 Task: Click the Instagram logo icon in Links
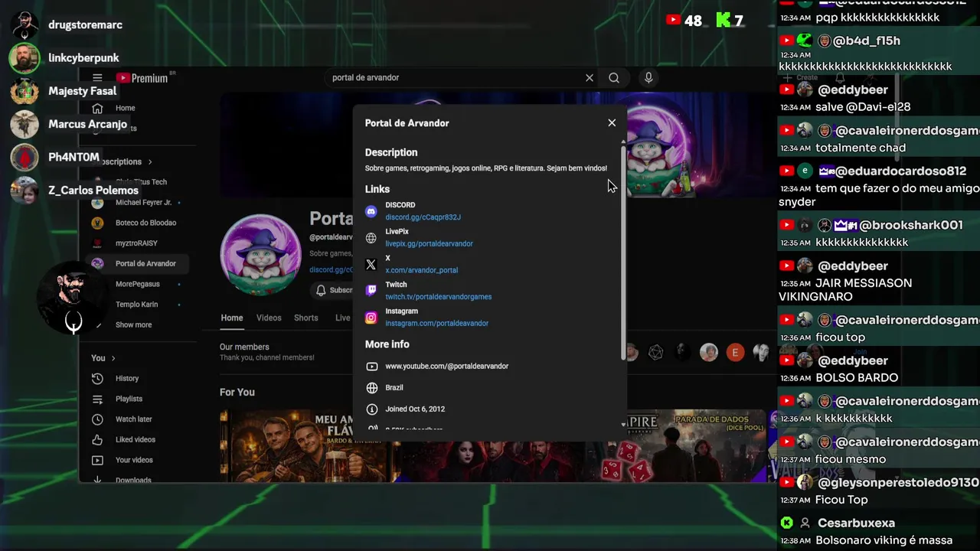[x=371, y=318]
